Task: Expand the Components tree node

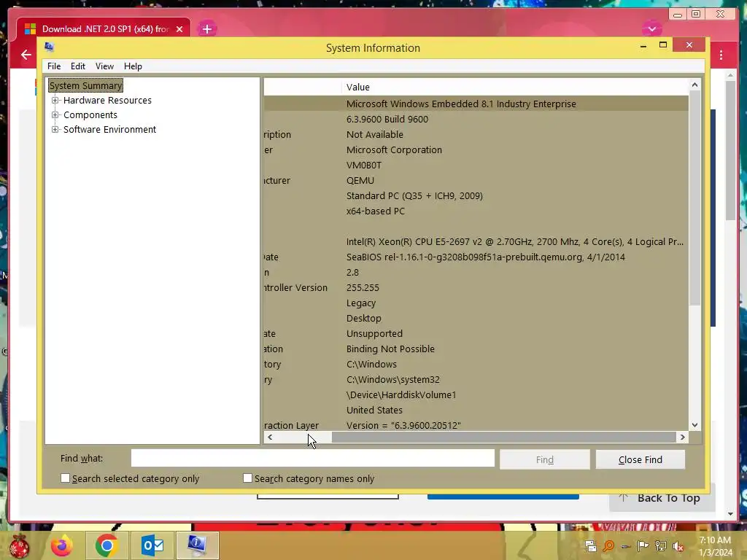Action: point(55,114)
